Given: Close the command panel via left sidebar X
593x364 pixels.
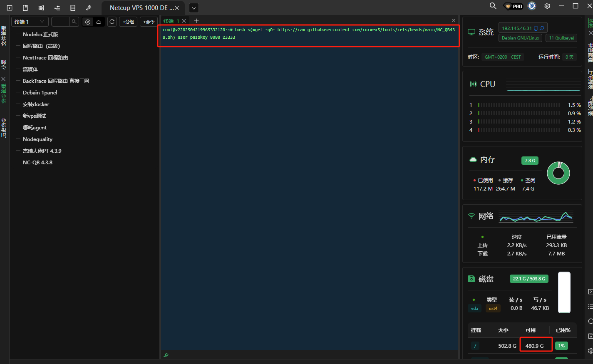Looking at the screenshot, I should click(3, 79).
